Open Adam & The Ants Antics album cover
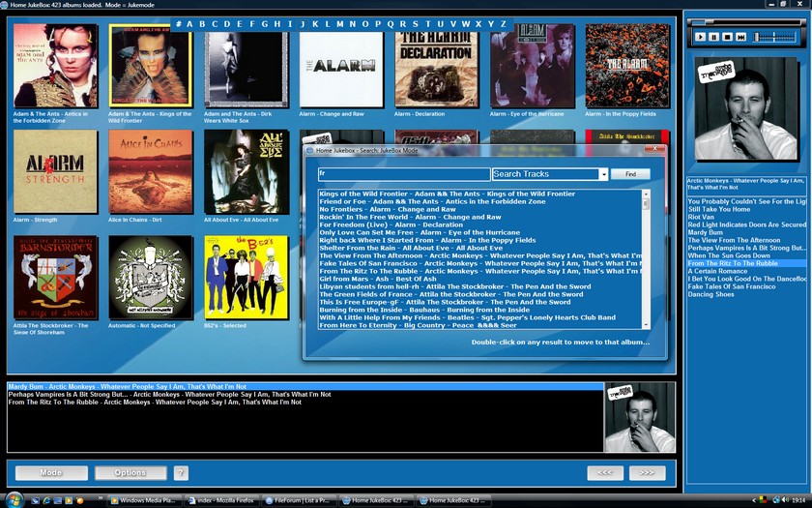Viewport: 812px width, 508px height. tap(55, 66)
